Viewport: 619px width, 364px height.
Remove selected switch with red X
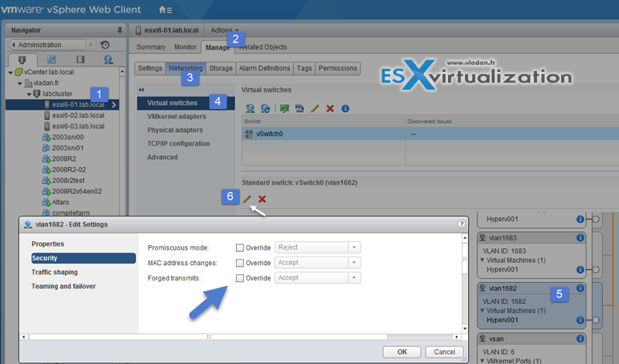click(330, 108)
